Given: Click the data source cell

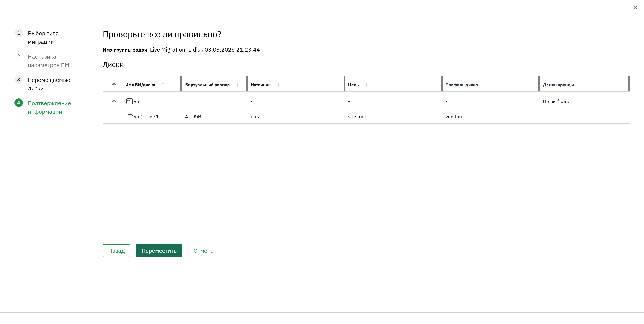Looking at the screenshot, I should 255,117.
